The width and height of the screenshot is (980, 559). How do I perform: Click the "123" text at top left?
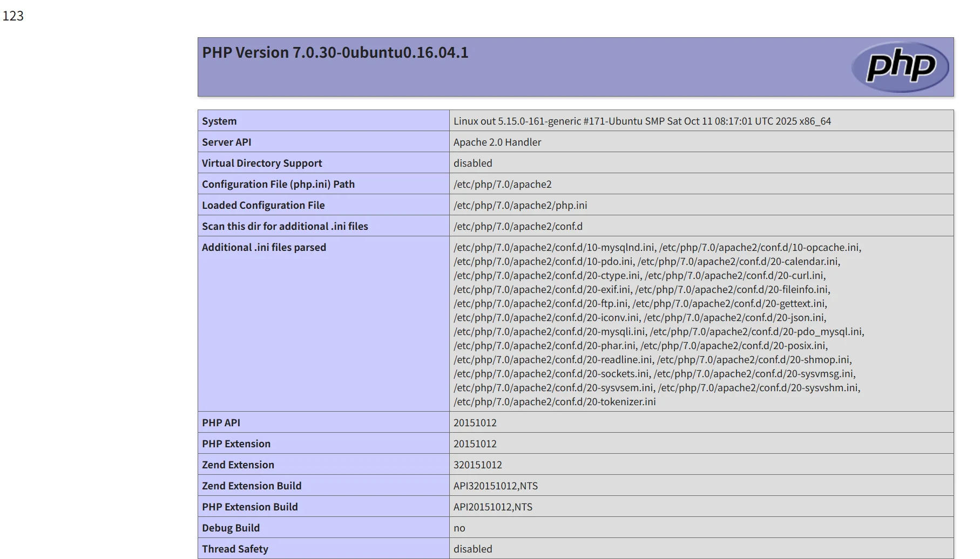[x=13, y=16]
